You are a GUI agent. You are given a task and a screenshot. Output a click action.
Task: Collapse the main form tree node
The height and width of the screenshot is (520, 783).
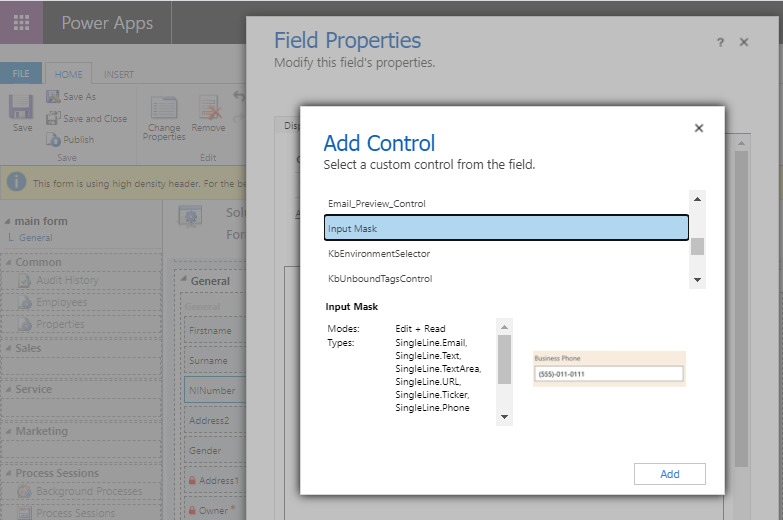coord(7,221)
